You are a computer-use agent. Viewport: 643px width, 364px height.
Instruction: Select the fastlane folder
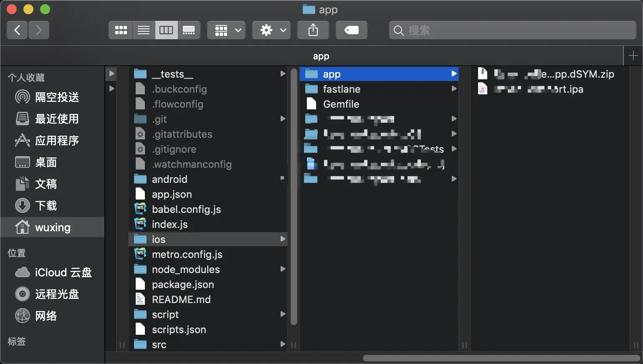pyautogui.click(x=379, y=89)
